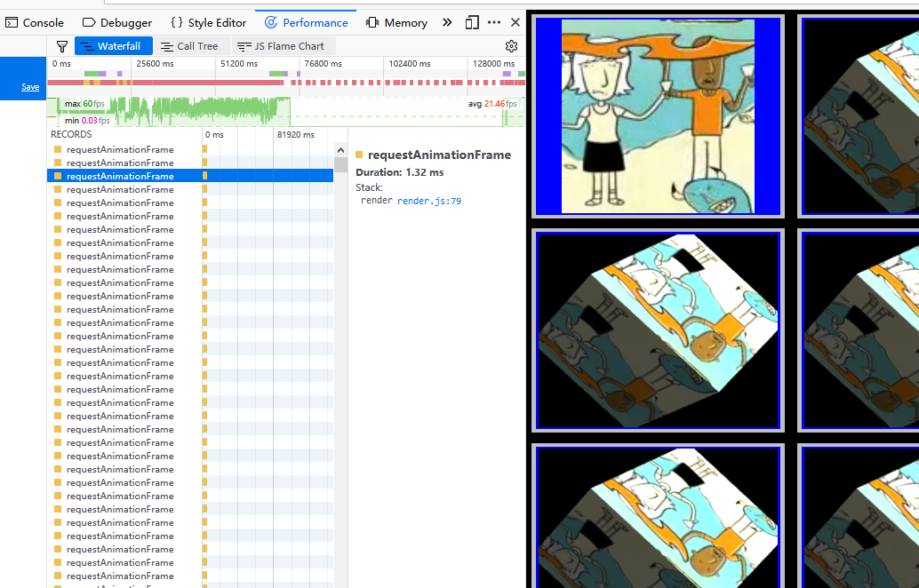Open the Console panel

pos(34,23)
